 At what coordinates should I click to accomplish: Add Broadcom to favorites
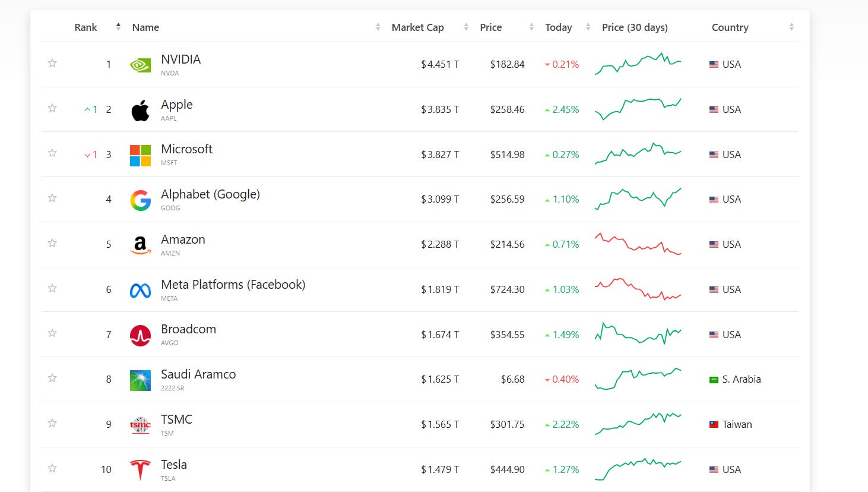pos(52,333)
